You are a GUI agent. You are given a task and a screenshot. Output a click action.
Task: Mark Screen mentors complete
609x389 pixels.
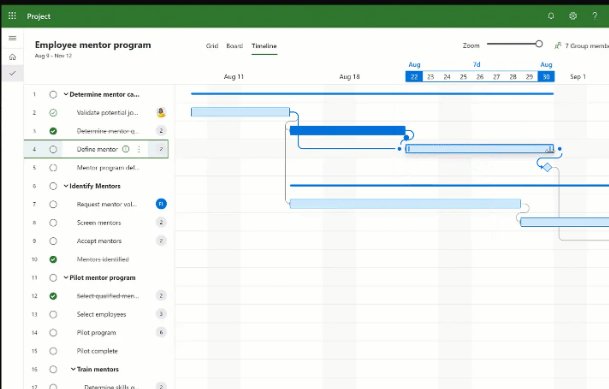point(53,222)
